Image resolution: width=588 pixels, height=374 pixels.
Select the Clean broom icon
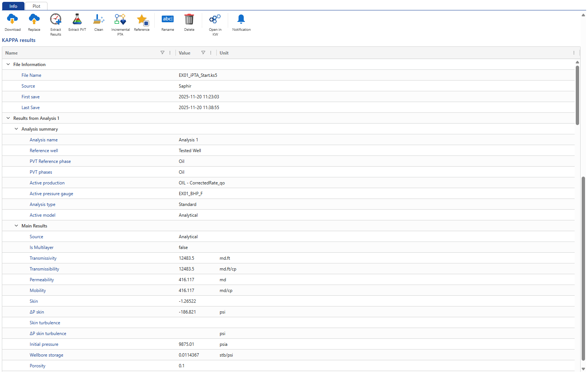99,19
